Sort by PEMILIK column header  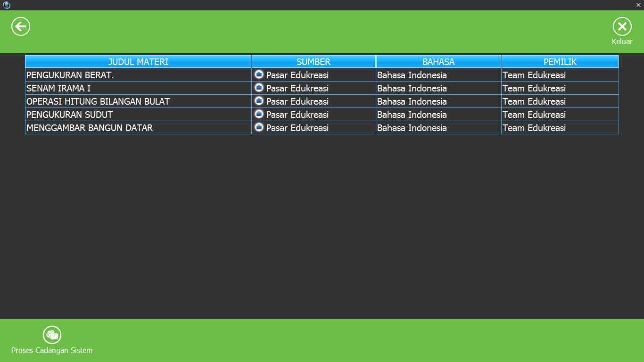coord(560,62)
